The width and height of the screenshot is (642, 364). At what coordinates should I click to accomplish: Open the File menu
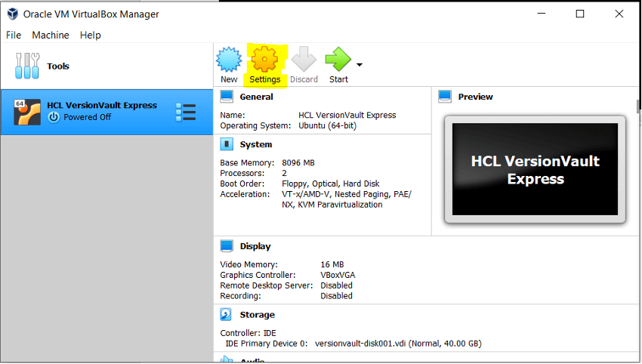coord(14,35)
